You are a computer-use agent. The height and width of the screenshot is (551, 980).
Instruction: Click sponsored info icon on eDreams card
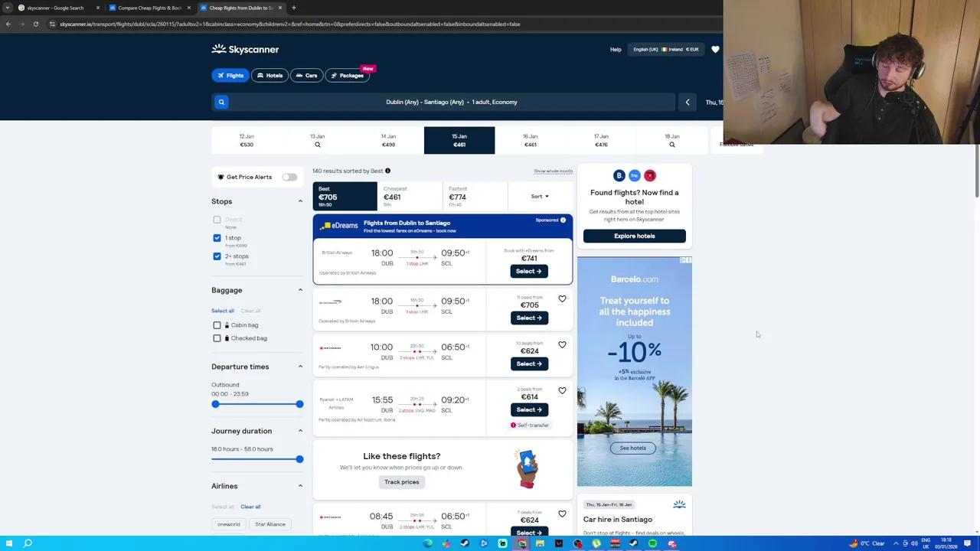tap(563, 220)
